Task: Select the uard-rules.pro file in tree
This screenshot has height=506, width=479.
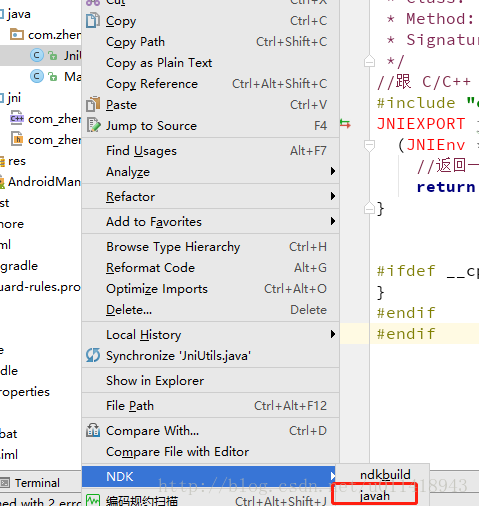Action: (40, 287)
